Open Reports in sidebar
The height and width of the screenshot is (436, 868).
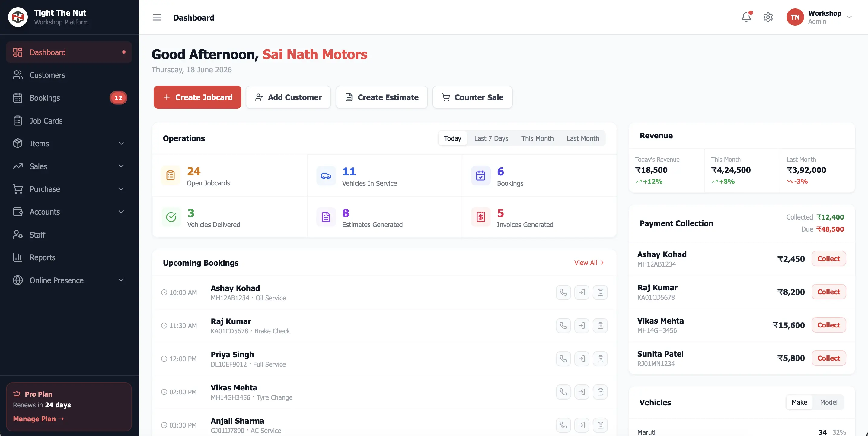tap(69, 257)
